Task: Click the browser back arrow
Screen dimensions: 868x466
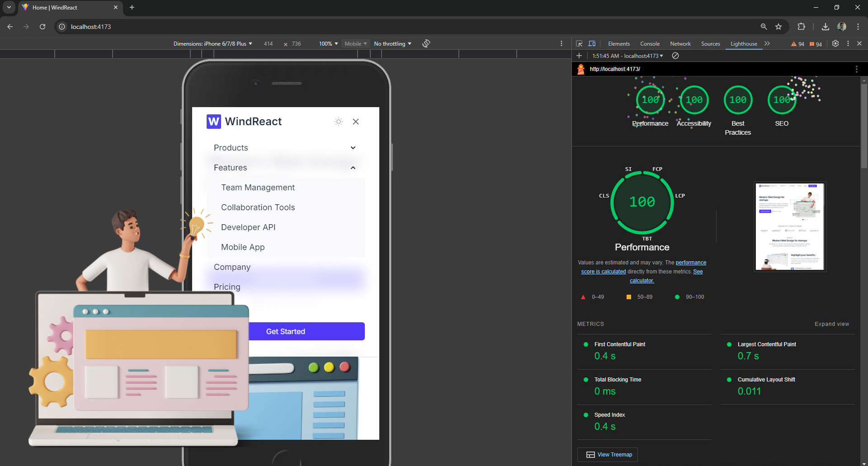Action: [10, 27]
